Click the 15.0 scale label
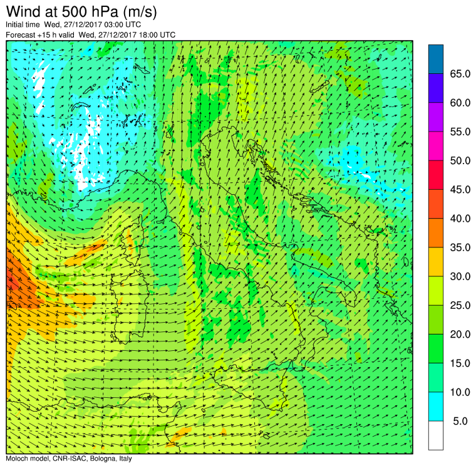Image resolution: width=476 pixels, height=468 pixels. click(x=460, y=363)
